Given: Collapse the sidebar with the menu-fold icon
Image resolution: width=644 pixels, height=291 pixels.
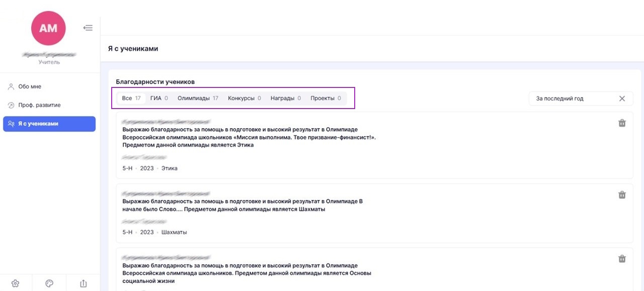Looking at the screenshot, I should (x=88, y=28).
